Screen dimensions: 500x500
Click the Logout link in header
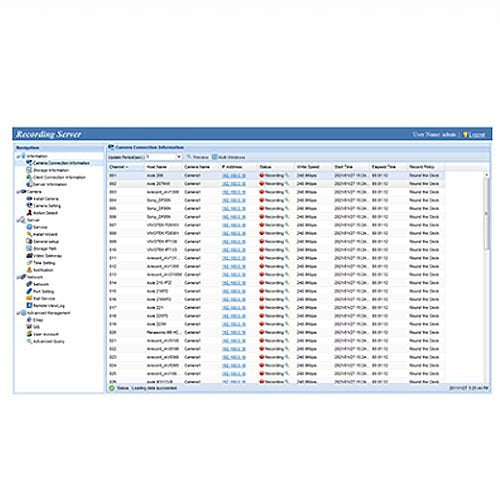(477, 135)
